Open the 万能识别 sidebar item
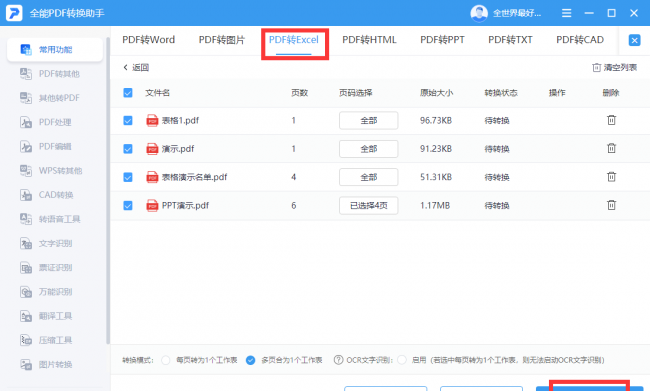650x391 pixels. (x=46, y=292)
